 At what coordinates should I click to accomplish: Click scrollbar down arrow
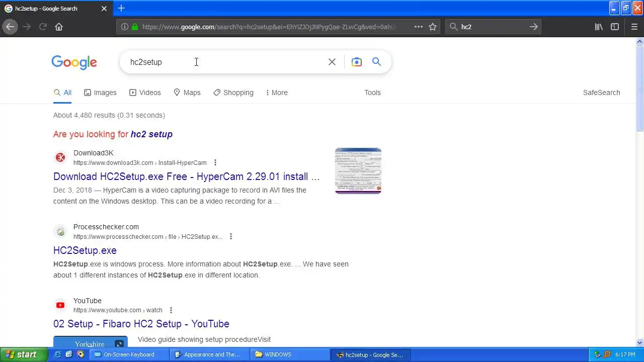(640, 343)
